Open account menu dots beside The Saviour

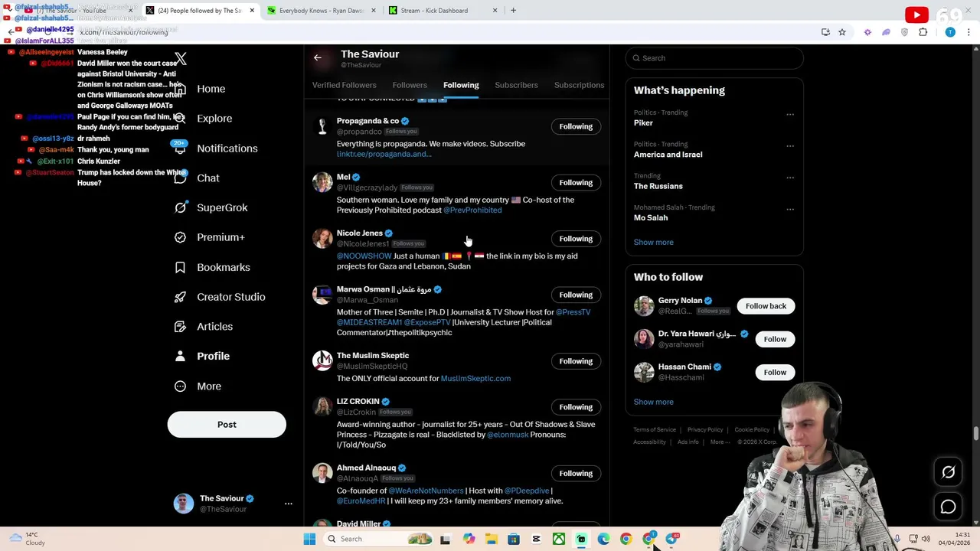pyautogui.click(x=289, y=504)
